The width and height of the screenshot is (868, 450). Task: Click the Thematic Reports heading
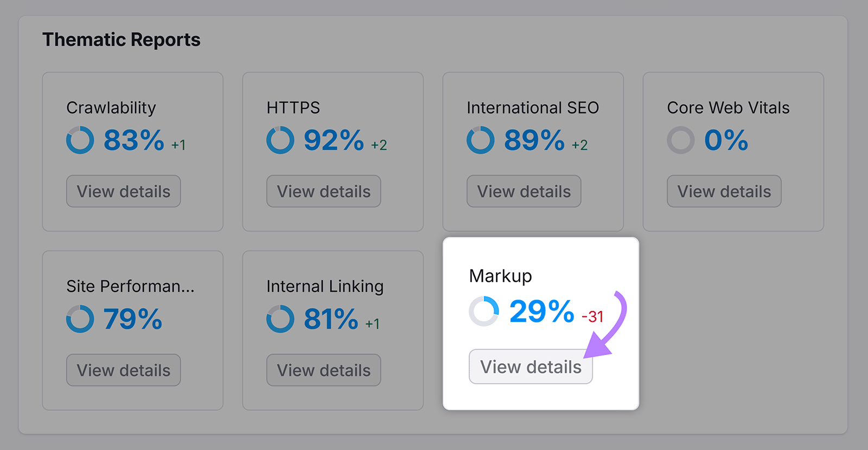122,39
